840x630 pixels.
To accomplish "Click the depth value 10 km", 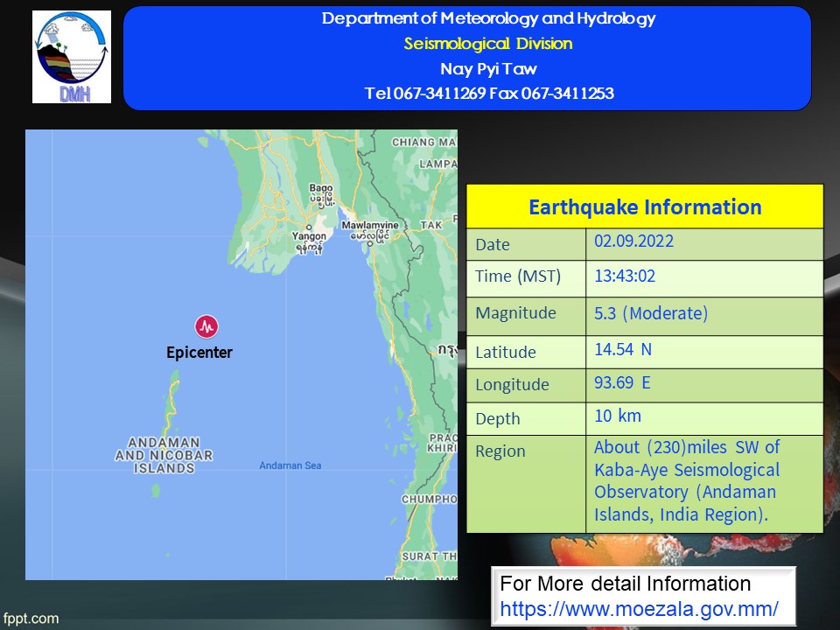I will [618, 416].
